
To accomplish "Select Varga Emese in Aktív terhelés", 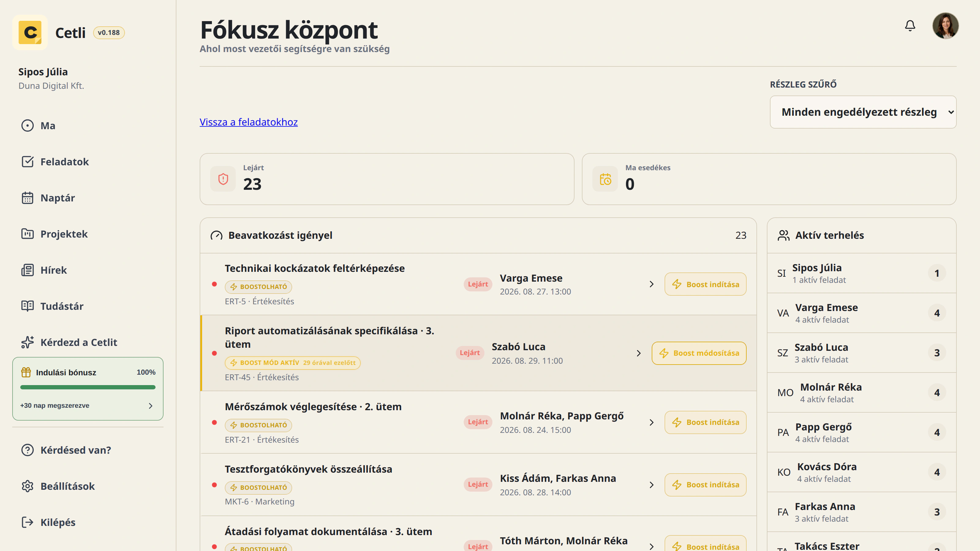I will click(862, 313).
